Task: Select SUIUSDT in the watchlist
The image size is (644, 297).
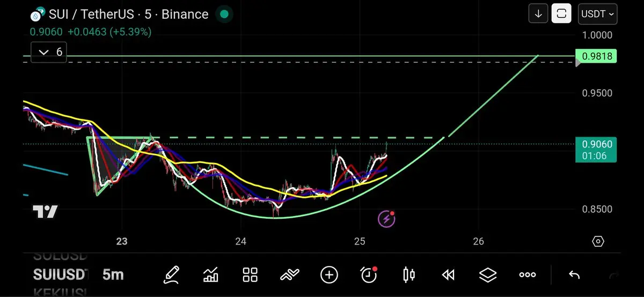Action: click(x=61, y=275)
